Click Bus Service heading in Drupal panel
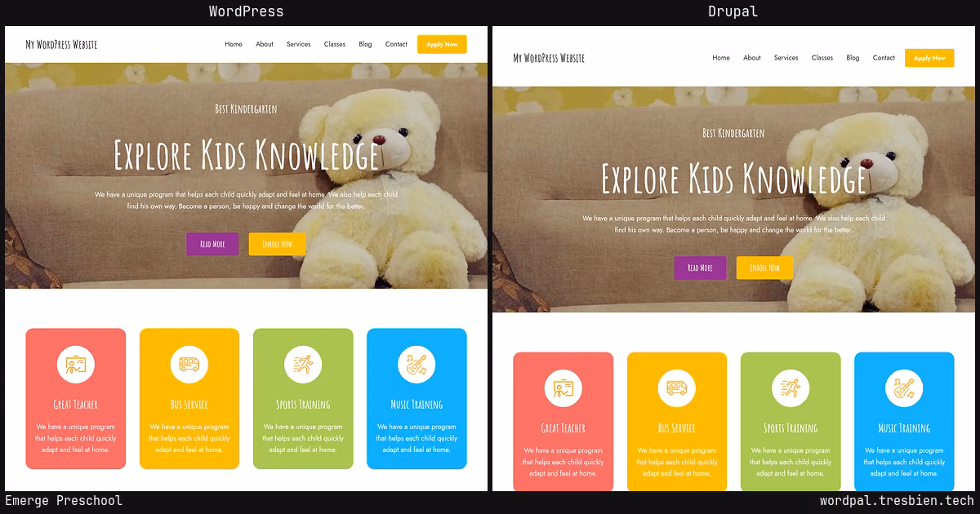Image resolution: width=980 pixels, height=514 pixels. pyautogui.click(x=677, y=428)
